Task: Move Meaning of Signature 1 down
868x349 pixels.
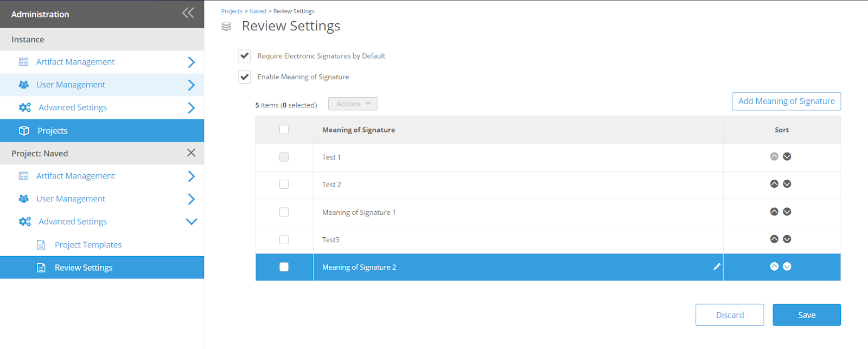Action: click(787, 212)
